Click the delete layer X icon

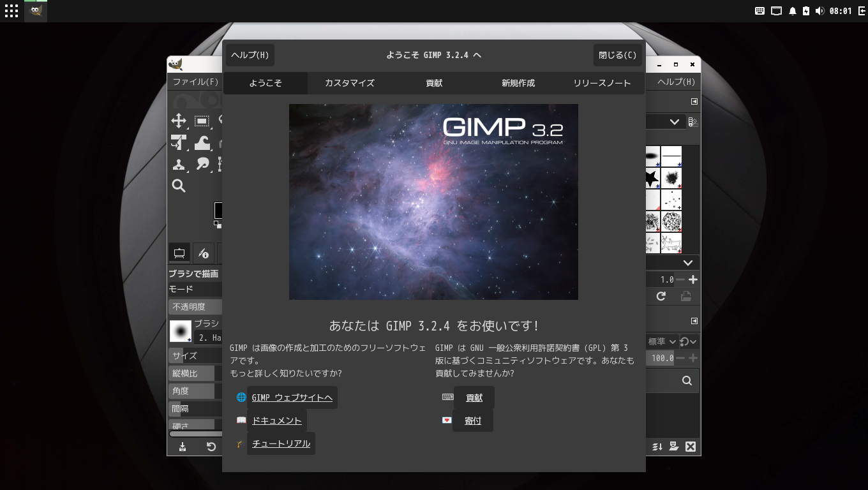(691, 447)
